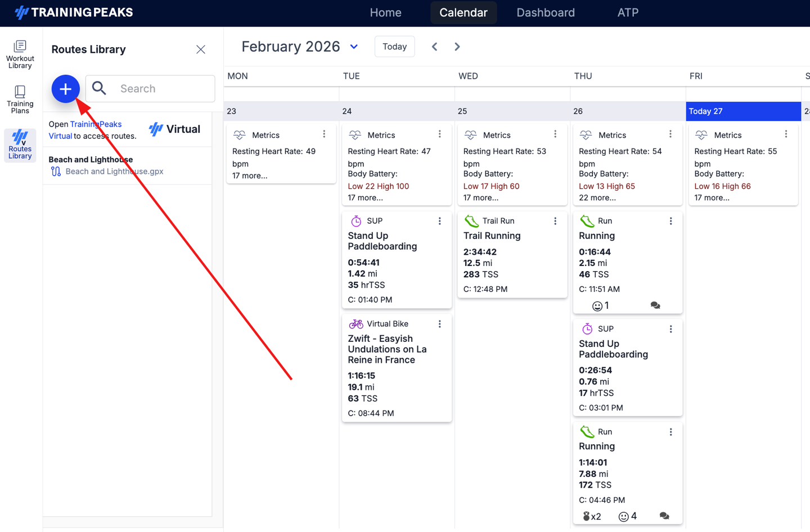This screenshot has width=810, height=532.
Task: Click the Today button
Action: pos(394,47)
